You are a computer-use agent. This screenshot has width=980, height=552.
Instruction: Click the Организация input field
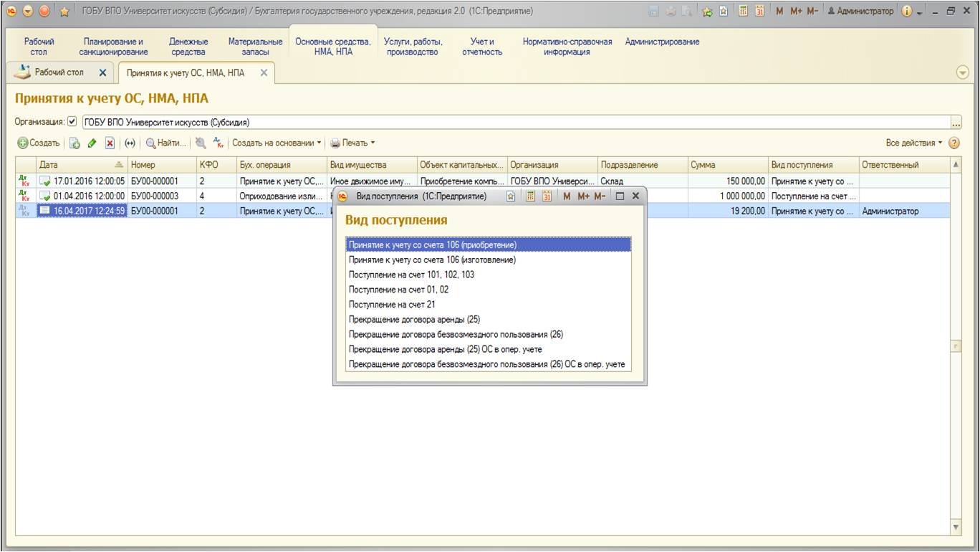(x=516, y=122)
